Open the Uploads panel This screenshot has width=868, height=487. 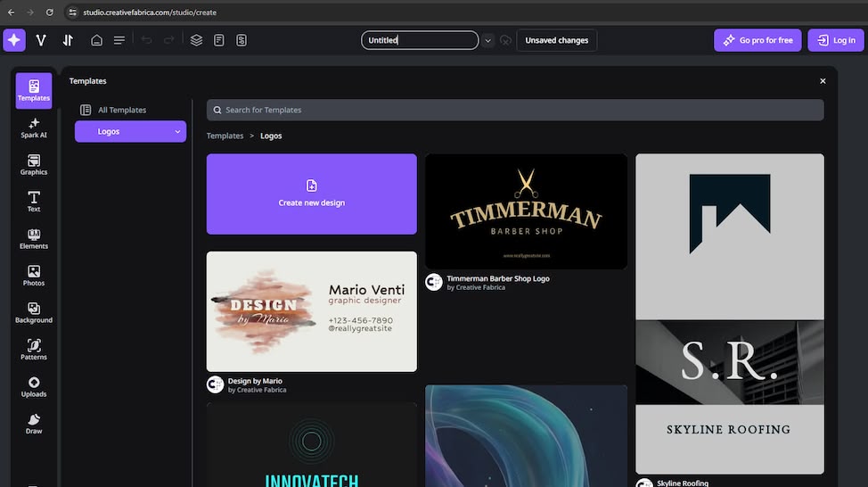[34, 387]
